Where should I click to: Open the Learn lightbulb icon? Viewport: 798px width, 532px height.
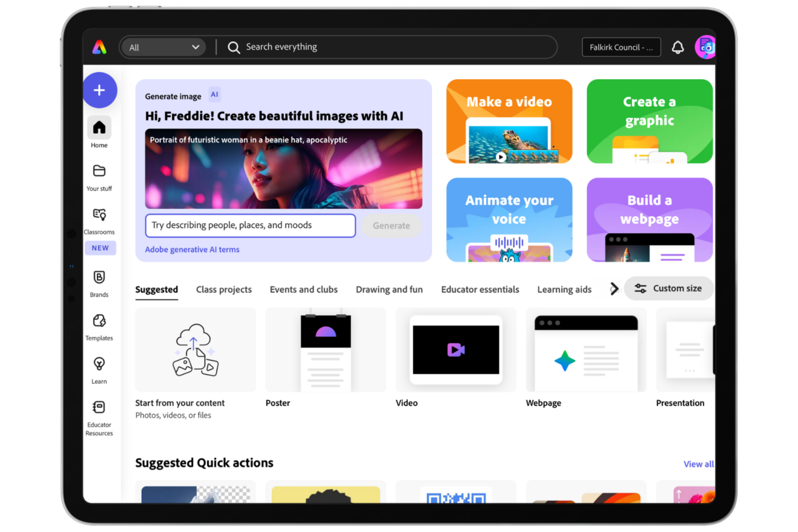99,364
